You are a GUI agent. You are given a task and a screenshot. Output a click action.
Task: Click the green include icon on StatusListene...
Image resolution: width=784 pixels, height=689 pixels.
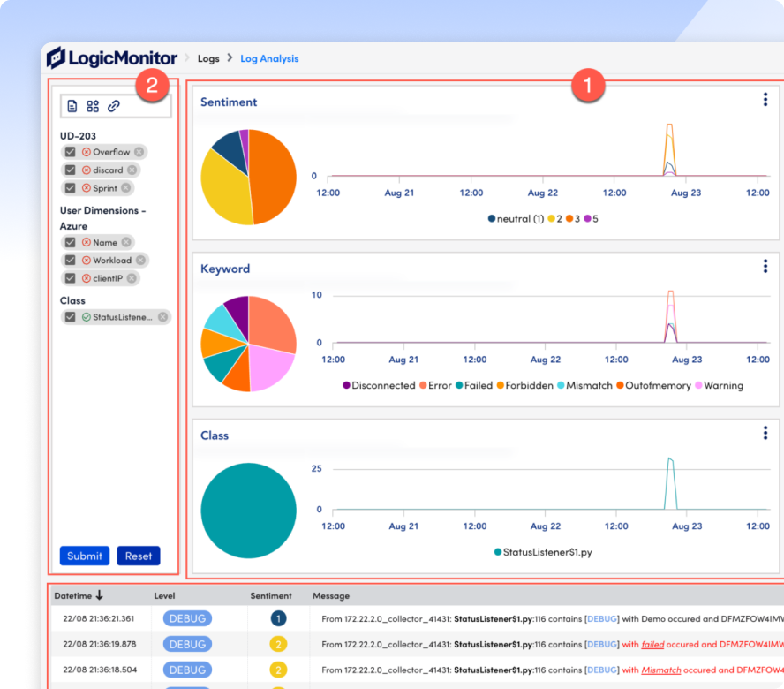tap(87, 317)
